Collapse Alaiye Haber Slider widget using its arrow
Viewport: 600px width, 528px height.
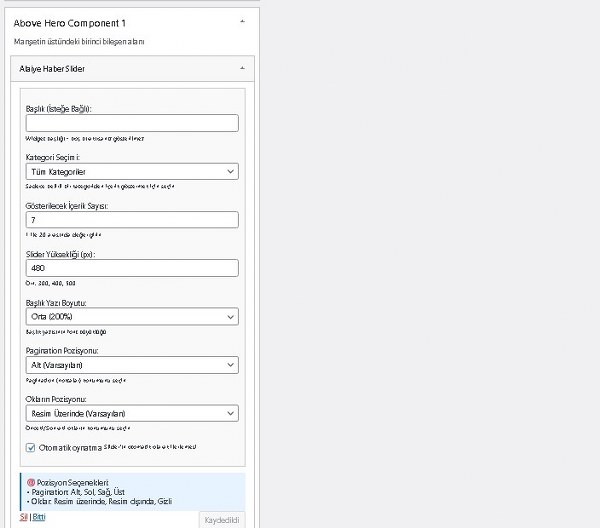click(241, 69)
